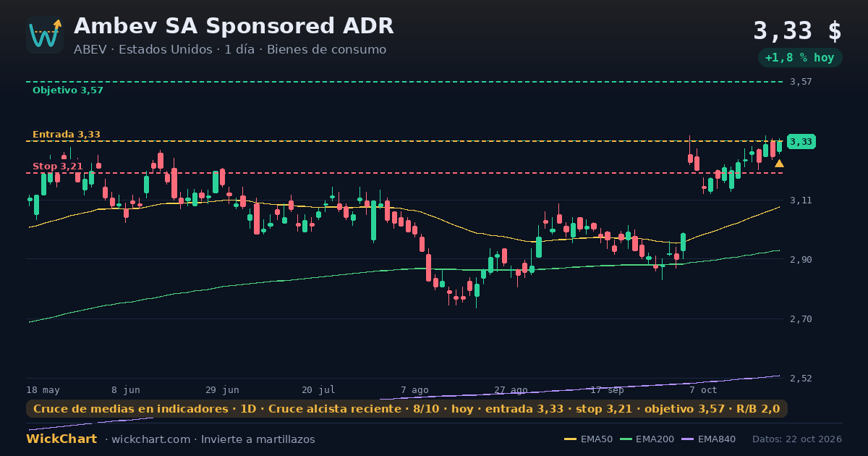The image size is (868, 456).
Task: Click the 7 ago date label
Action: pyautogui.click(x=414, y=390)
